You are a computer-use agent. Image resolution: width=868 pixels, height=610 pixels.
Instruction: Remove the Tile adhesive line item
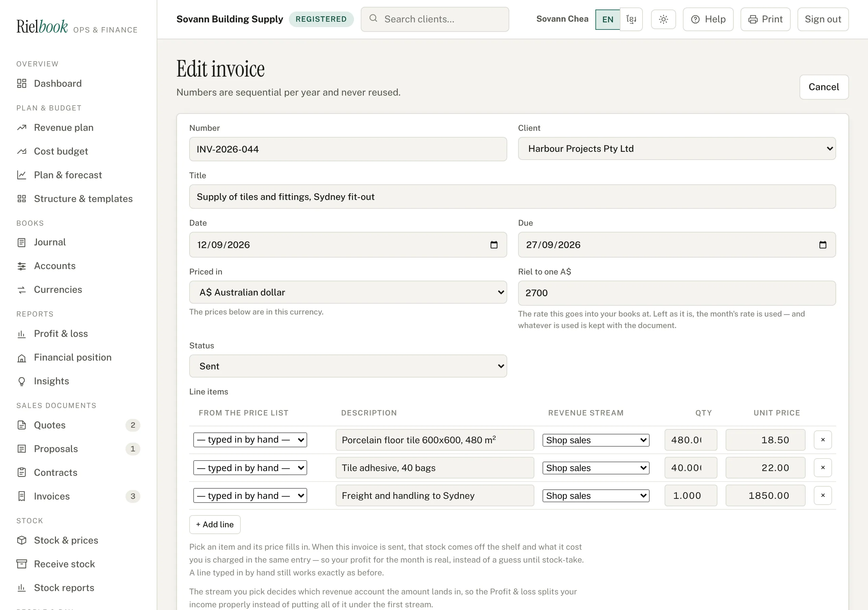pos(823,468)
